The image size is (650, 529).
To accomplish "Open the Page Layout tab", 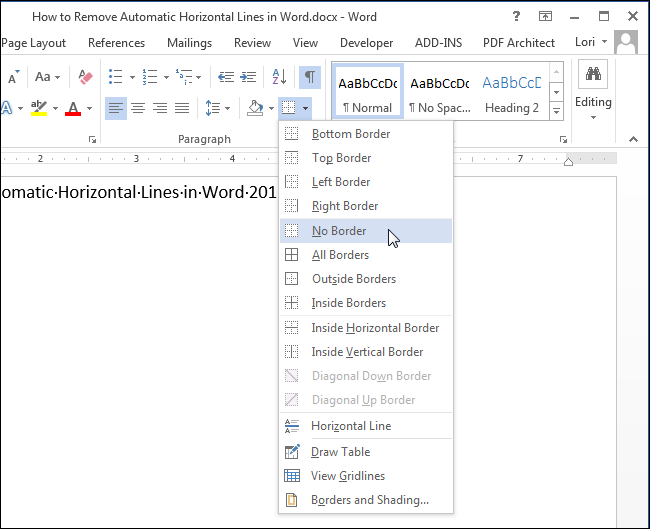I will 34,43.
